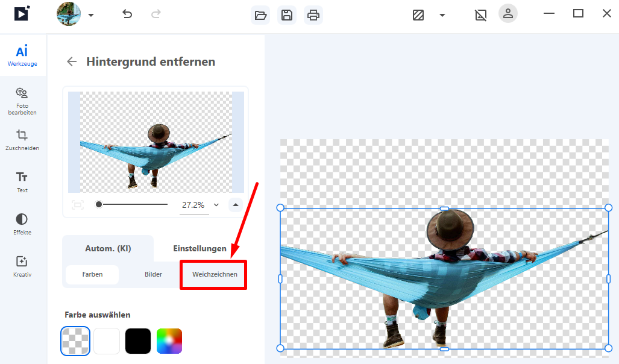Select the Bilder option
This screenshot has height=364, width=619.
153,274
